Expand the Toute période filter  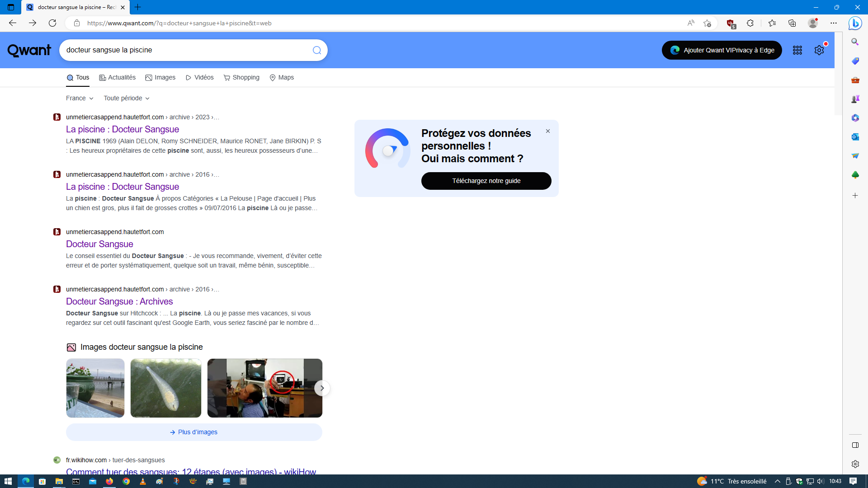tap(127, 98)
